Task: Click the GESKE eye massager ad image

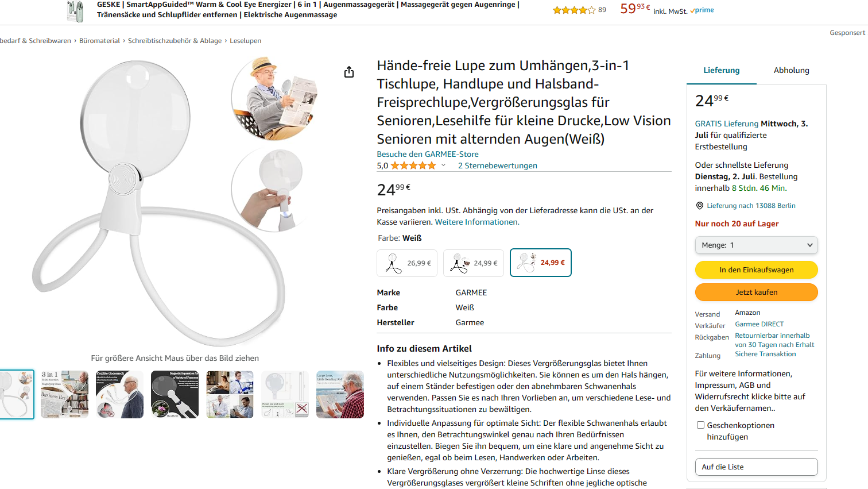Action: point(75,11)
